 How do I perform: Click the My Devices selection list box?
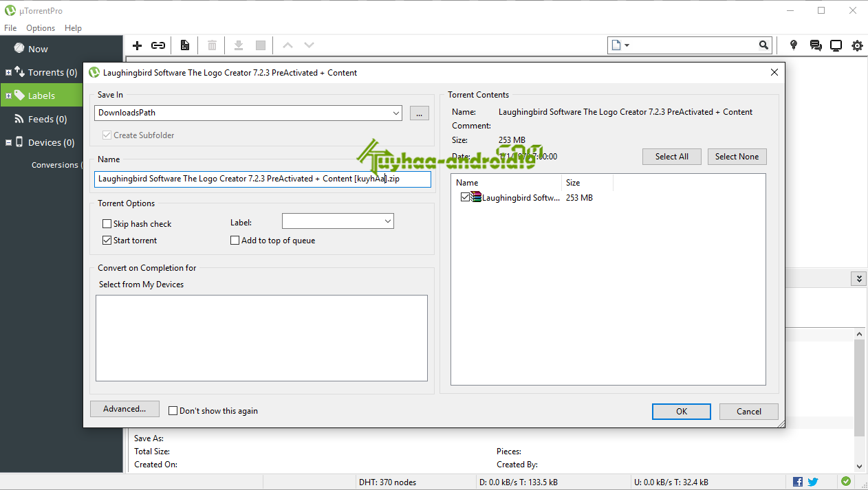tap(261, 338)
